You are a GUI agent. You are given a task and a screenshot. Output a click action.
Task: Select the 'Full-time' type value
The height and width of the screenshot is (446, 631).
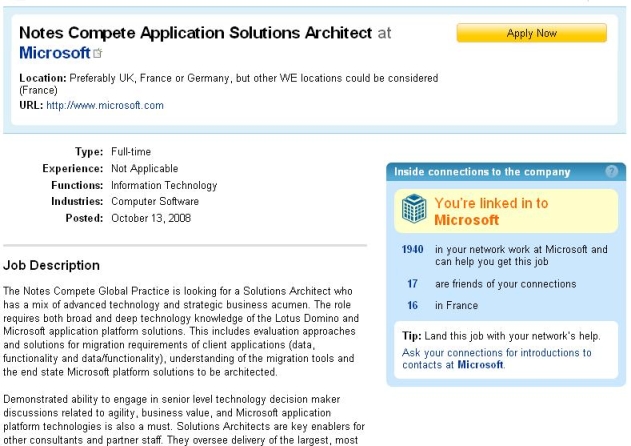pos(132,152)
